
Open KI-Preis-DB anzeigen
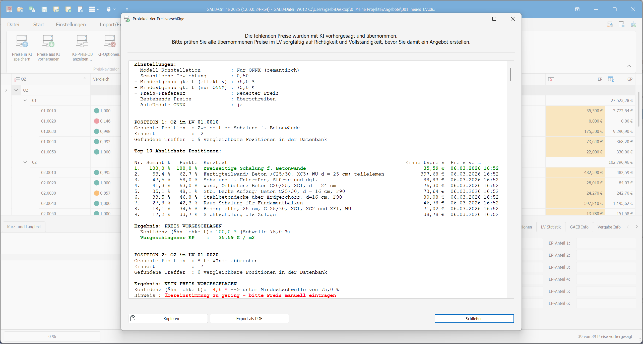pyautogui.click(x=82, y=41)
